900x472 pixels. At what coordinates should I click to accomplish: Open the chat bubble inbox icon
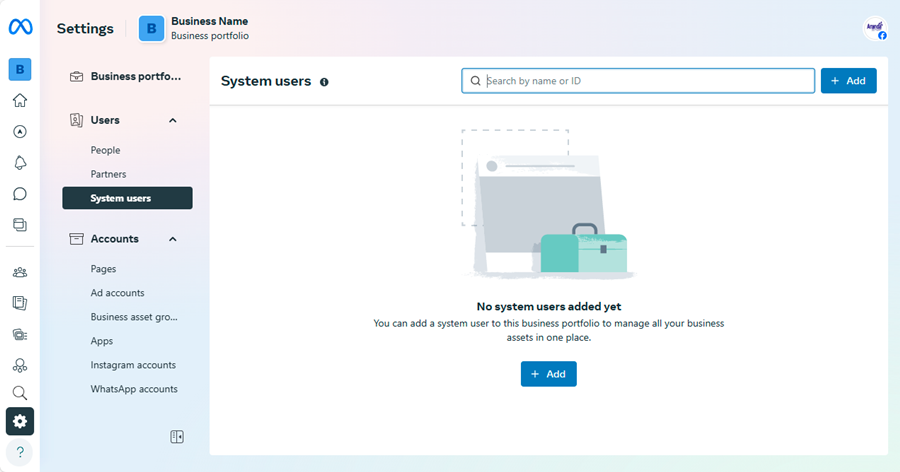[20, 194]
